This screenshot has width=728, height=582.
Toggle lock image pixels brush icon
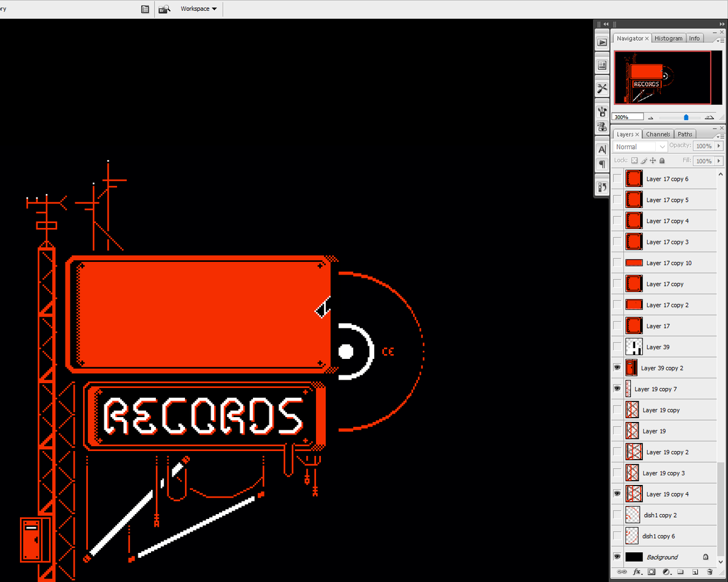pyautogui.click(x=644, y=161)
